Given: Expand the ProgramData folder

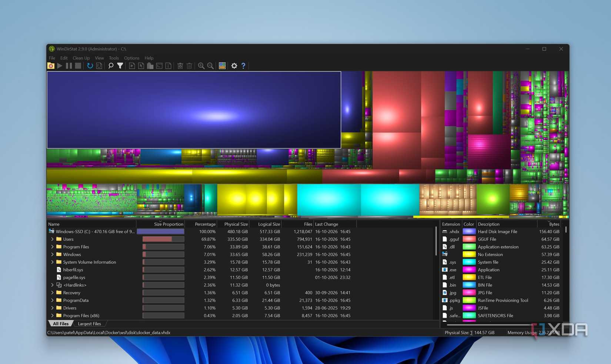Looking at the screenshot, I should [x=52, y=300].
